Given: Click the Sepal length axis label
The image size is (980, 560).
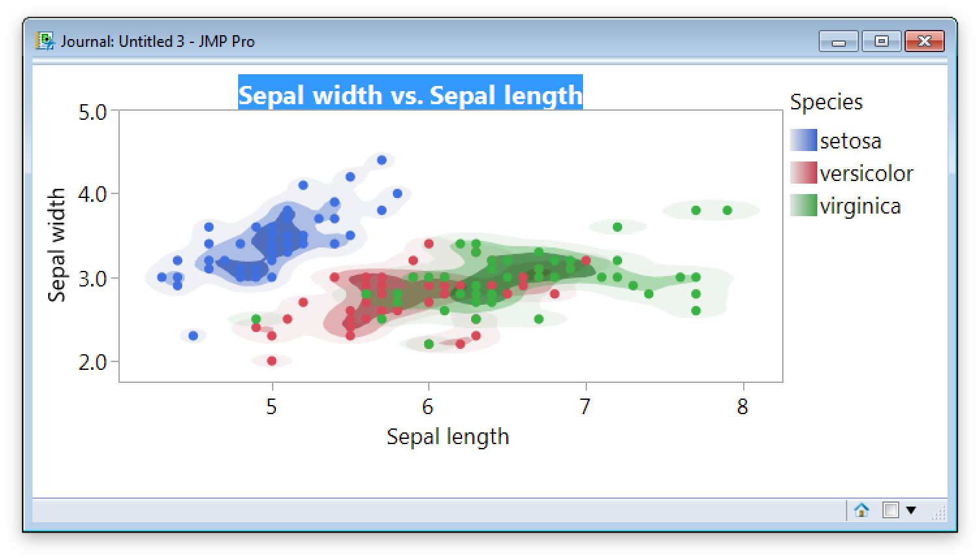Looking at the screenshot, I should [448, 436].
